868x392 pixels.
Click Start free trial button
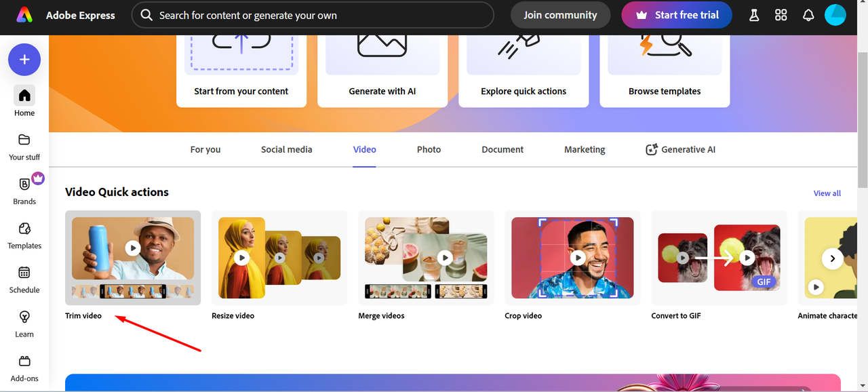tap(677, 15)
